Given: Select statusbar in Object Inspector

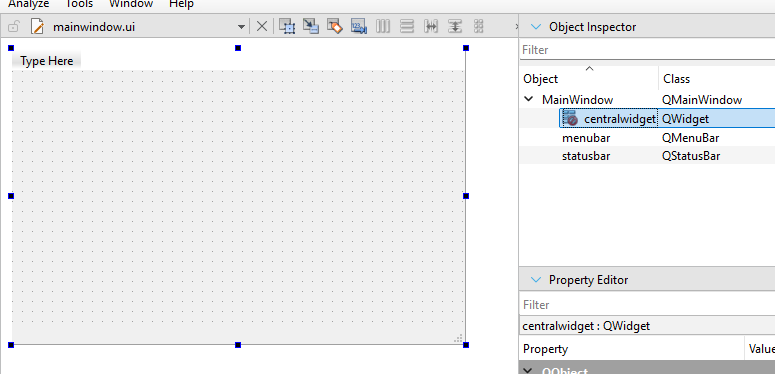Looking at the screenshot, I should click(x=586, y=156).
